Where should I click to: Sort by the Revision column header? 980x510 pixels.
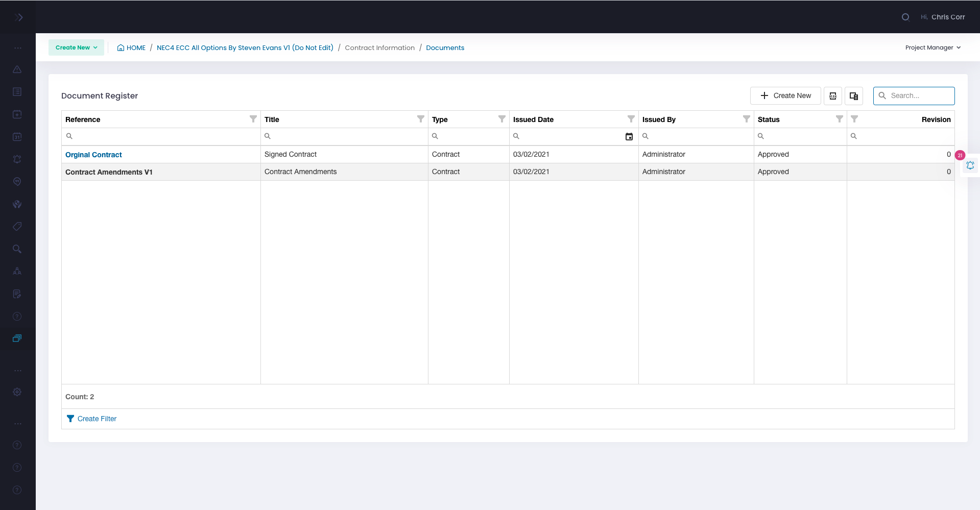click(936, 119)
